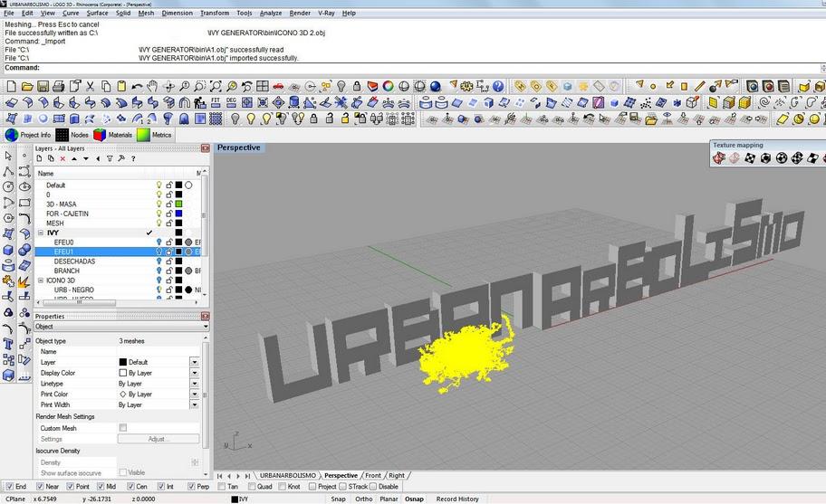Click the DEG icon in surface toolbar
Viewport: 826px width, 504px height.
coord(231,102)
